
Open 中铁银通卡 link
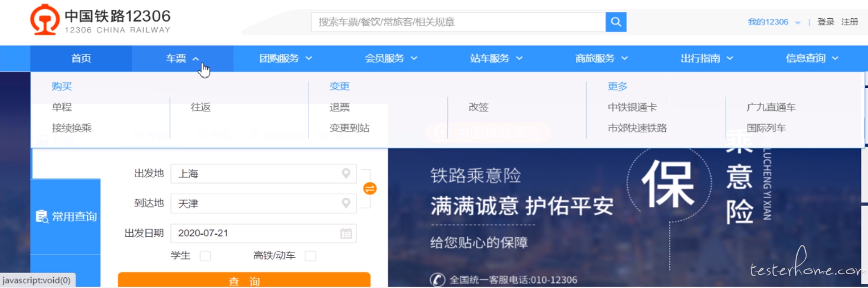632,108
